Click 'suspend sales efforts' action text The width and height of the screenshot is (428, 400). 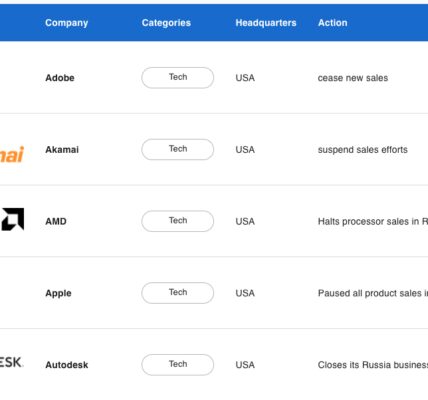[363, 150]
